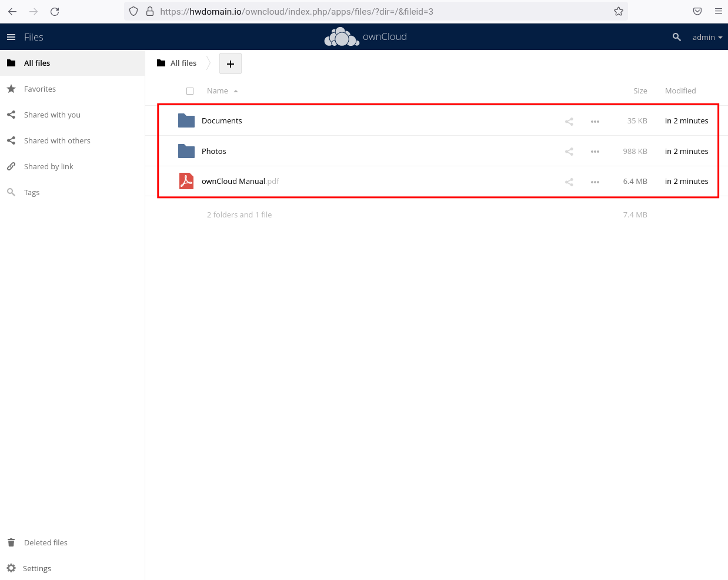This screenshot has width=728, height=580.
Task: Click the Shared by link chain icon
Action: pos(11,166)
